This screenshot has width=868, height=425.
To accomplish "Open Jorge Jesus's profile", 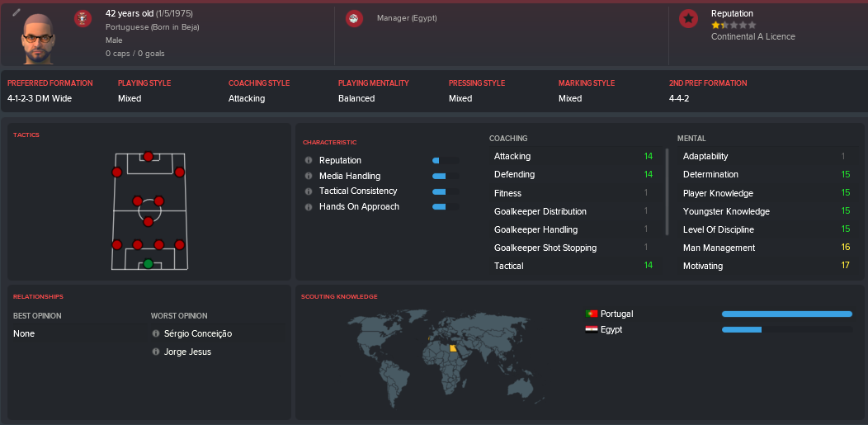I will coord(187,352).
